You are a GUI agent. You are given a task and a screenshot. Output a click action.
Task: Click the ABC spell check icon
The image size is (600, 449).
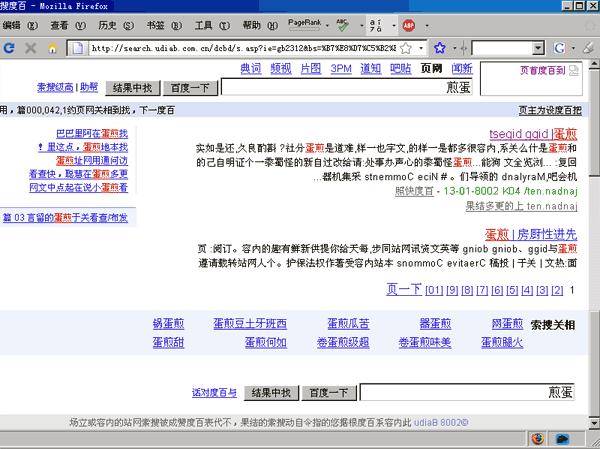(x=342, y=25)
